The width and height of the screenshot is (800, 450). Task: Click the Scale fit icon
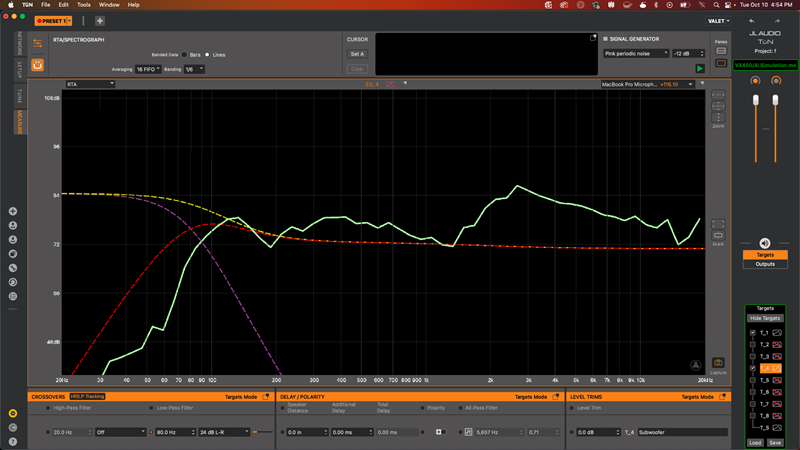coord(718,224)
